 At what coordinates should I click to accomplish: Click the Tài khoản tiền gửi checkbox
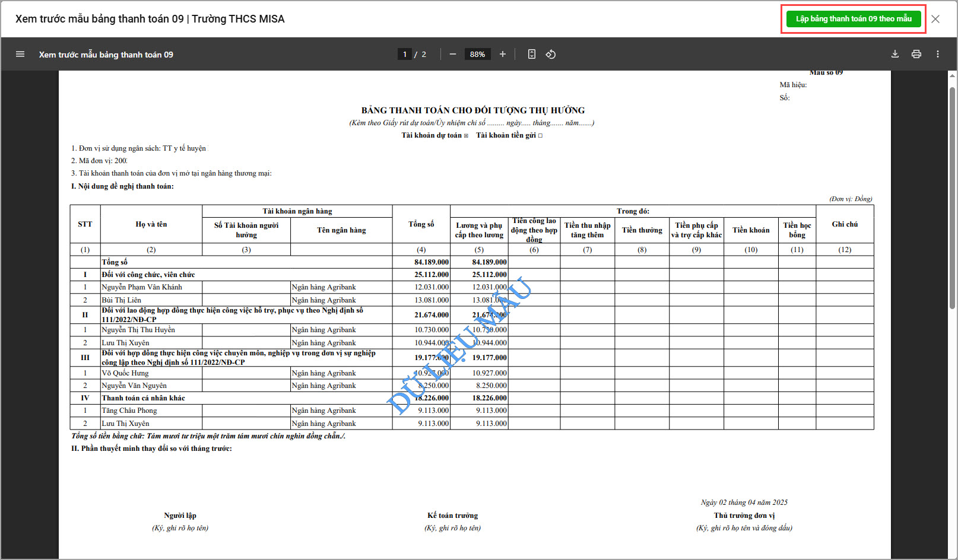540,136
